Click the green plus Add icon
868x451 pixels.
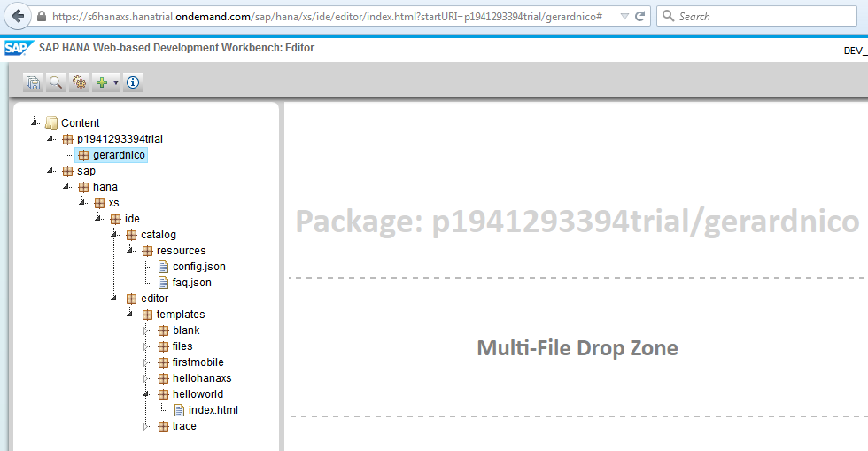coord(102,82)
